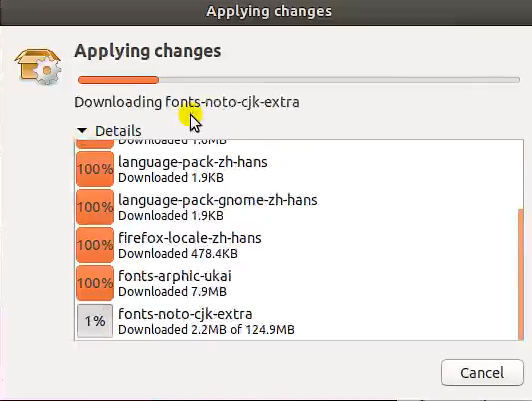Click the 'Details' label text
The image size is (532, 401).
118,131
